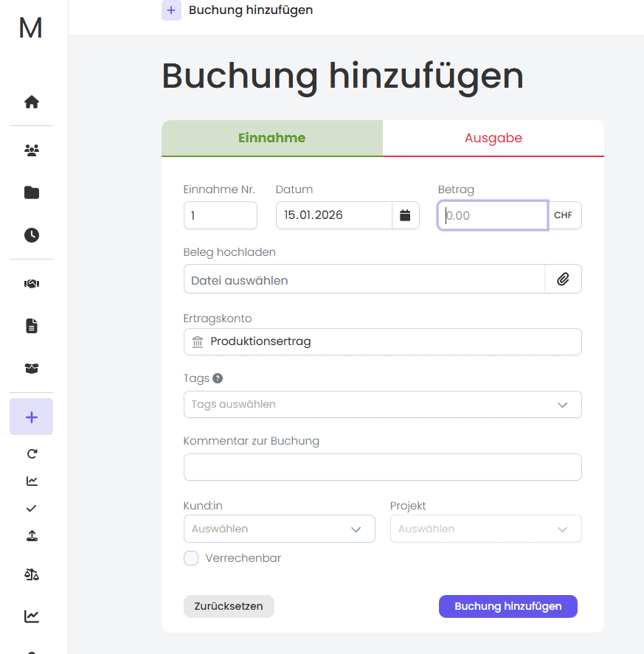Enable the Verrechenbar checkbox
Screen dimensions: 644x654
191,558
